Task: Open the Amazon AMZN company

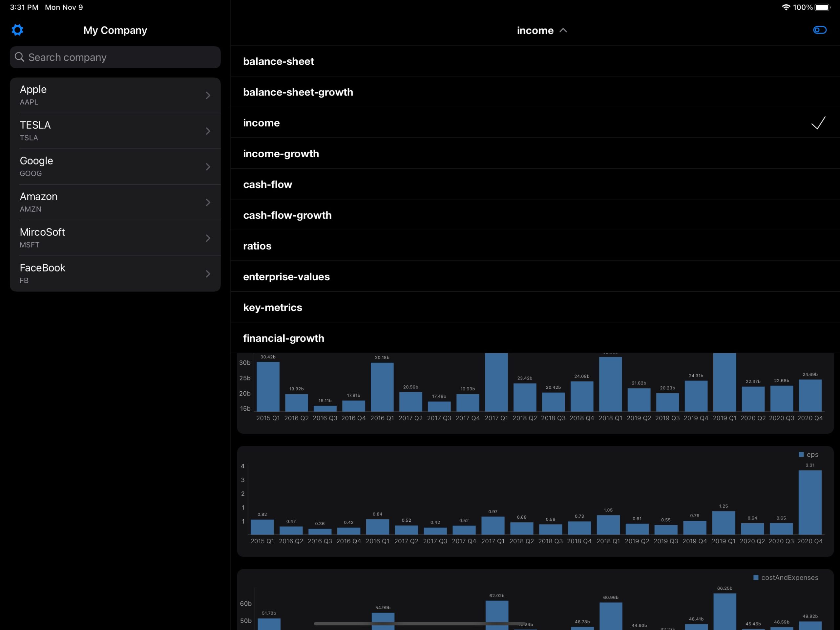Action: pos(115,203)
